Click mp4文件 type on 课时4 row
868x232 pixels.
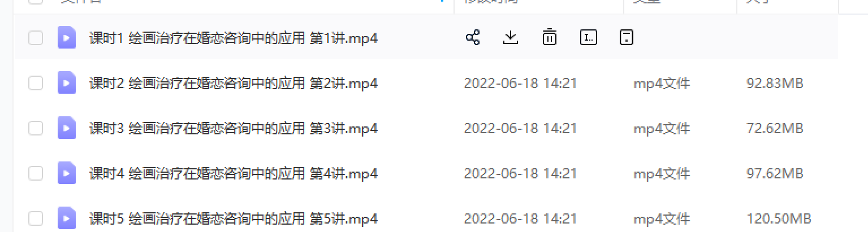click(x=662, y=173)
